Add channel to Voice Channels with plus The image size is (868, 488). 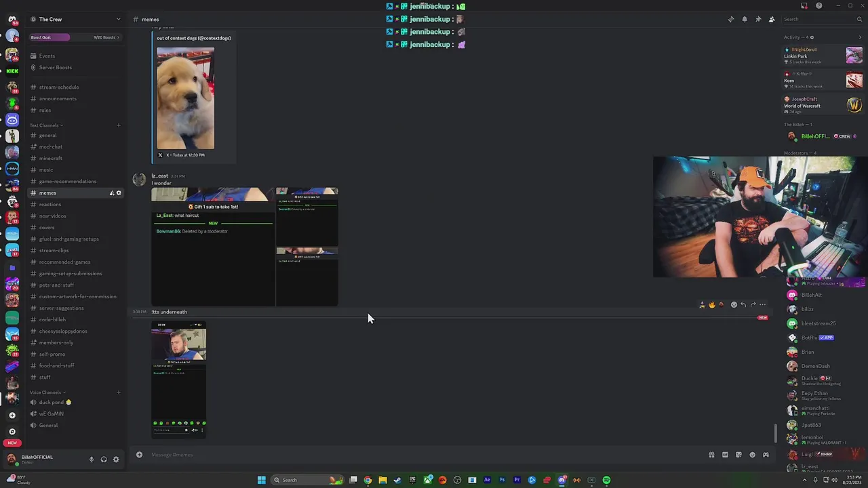point(119,392)
